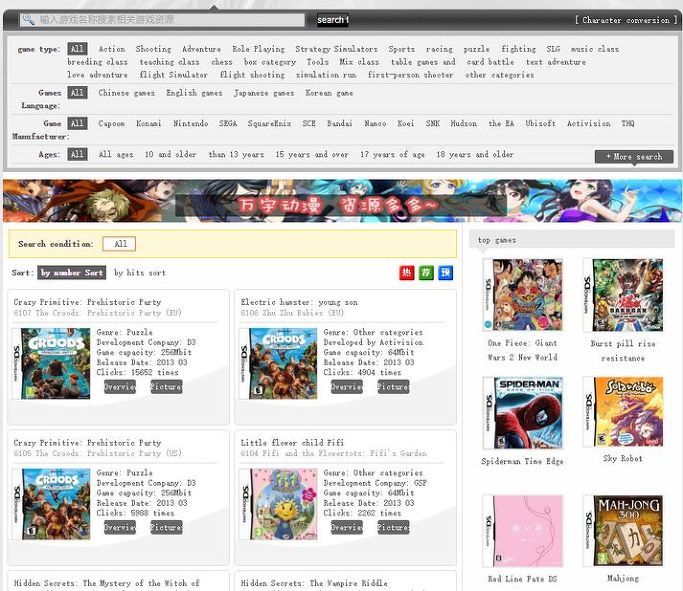The width and height of the screenshot is (683, 591).
Task: Open Croods EU game cover thumbnail
Action: (x=51, y=364)
